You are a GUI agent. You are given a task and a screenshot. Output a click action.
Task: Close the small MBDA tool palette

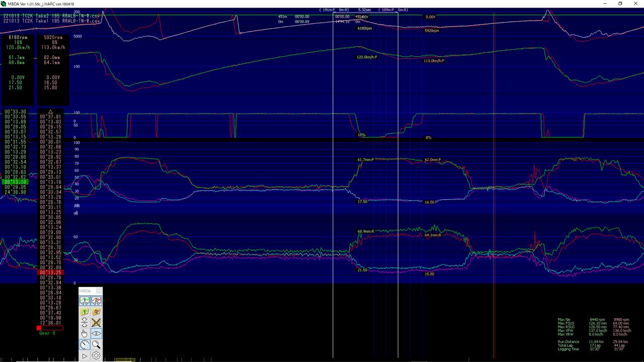click(x=99, y=291)
